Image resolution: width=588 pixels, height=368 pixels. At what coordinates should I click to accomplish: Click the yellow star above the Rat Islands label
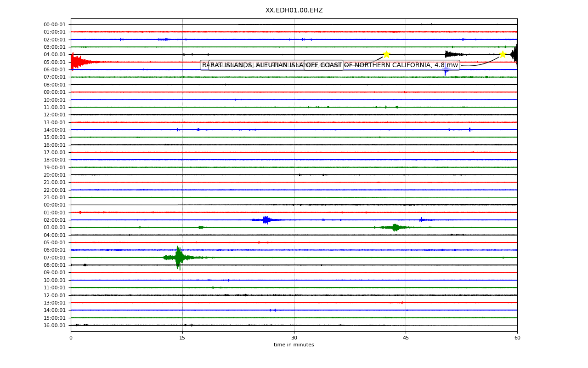coord(386,54)
